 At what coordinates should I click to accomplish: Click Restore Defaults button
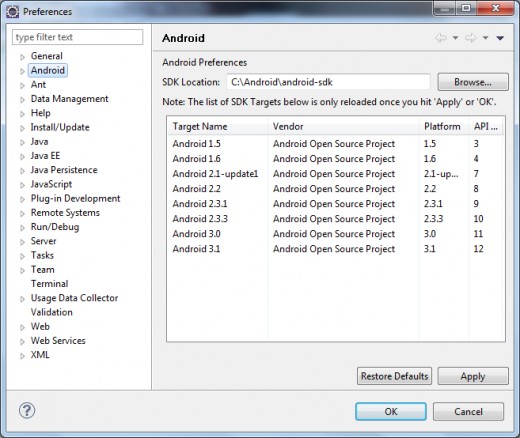pyautogui.click(x=394, y=376)
